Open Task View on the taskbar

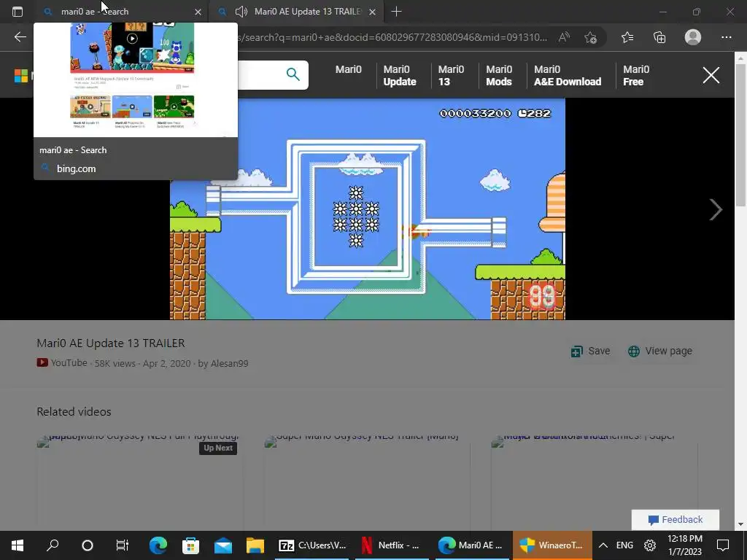122,545
